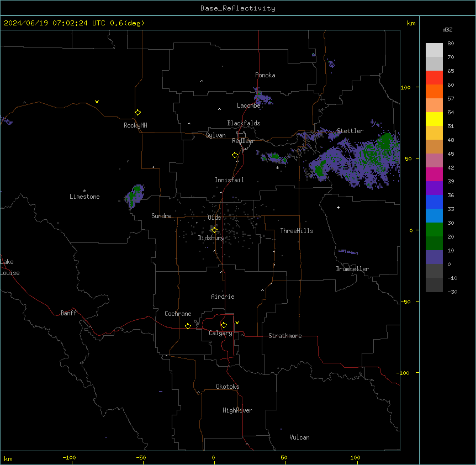476x465 pixels.
Task: Click the green echo cell east of Limestone
Action: (x=134, y=195)
